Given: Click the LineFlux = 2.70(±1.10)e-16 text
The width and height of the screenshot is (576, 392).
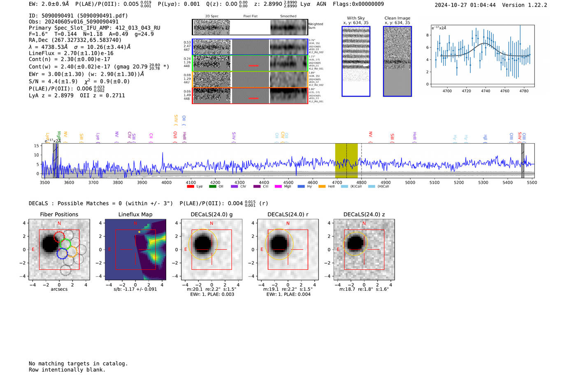Looking at the screenshot, I should (71, 53).
